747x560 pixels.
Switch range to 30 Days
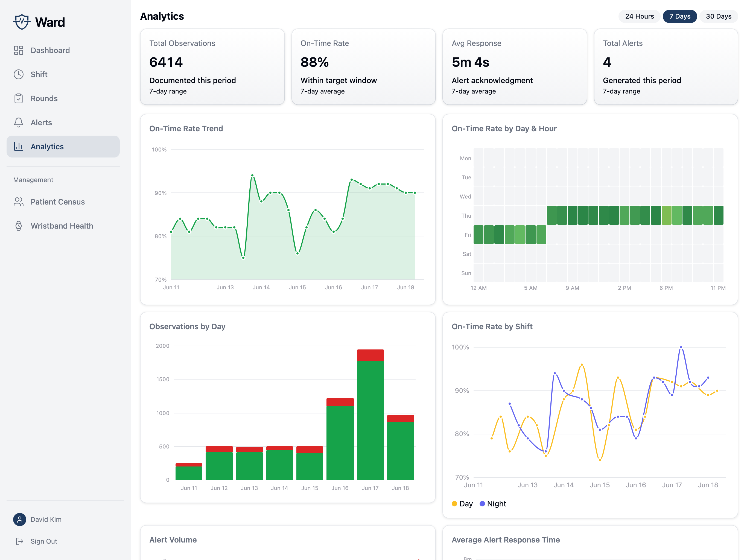(718, 16)
